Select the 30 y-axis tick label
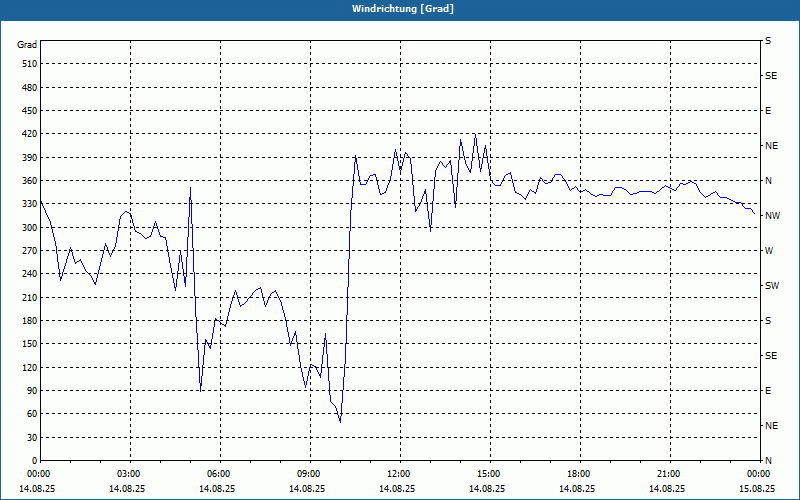800x500 pixels. [32, 437]
